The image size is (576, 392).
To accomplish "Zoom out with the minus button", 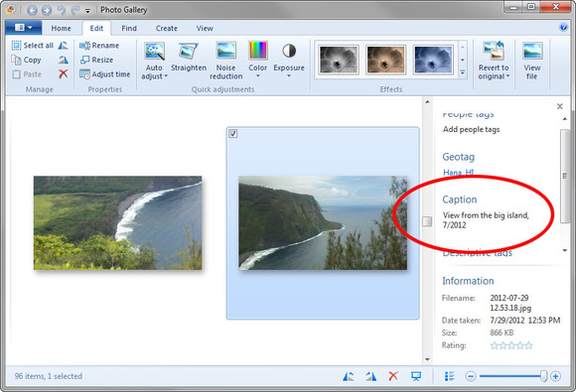I will [x=471, y=376].
